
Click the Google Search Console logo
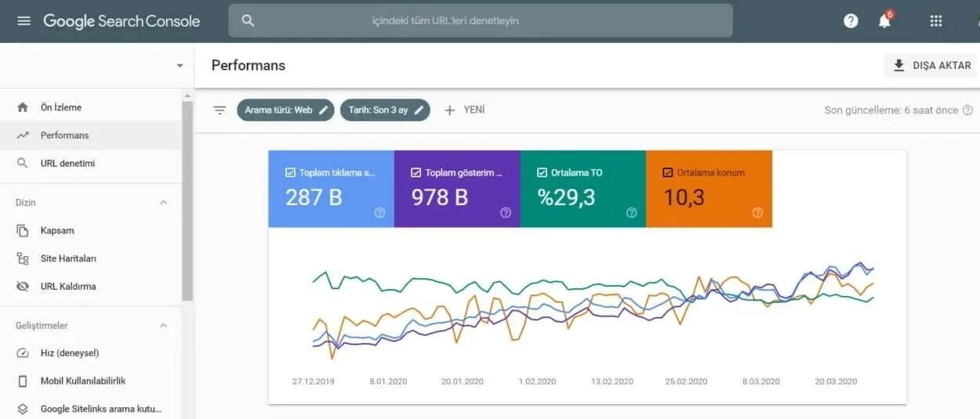coord(122,21)
